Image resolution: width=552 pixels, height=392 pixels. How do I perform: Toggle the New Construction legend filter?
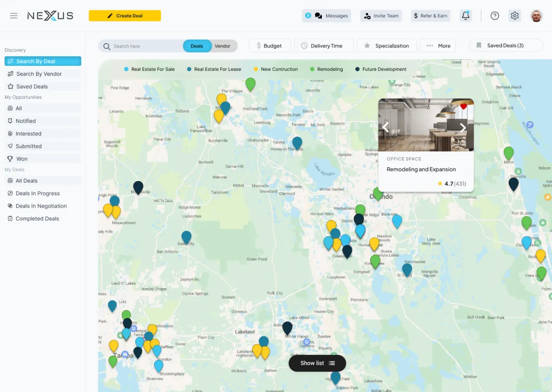coord(276,69)
